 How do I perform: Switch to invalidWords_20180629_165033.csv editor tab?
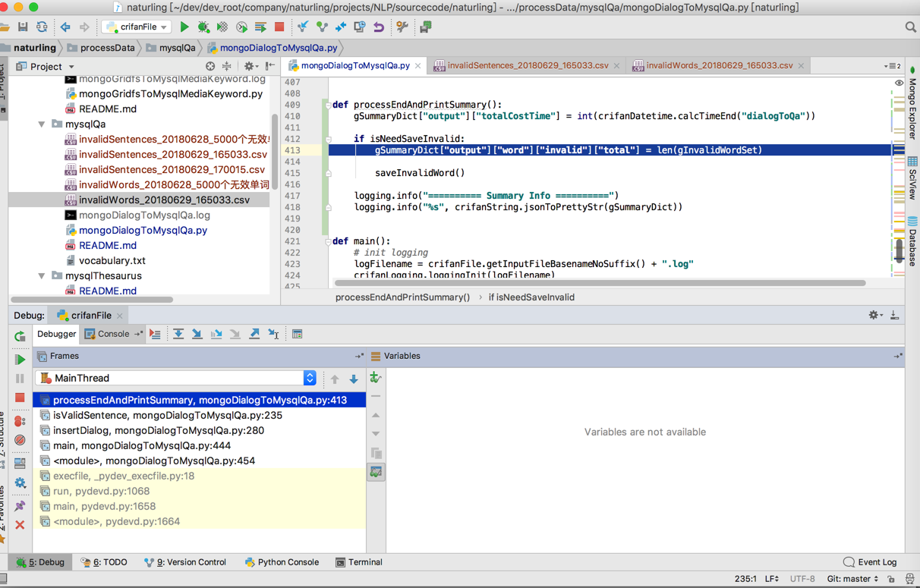click(x=719, y=66)
